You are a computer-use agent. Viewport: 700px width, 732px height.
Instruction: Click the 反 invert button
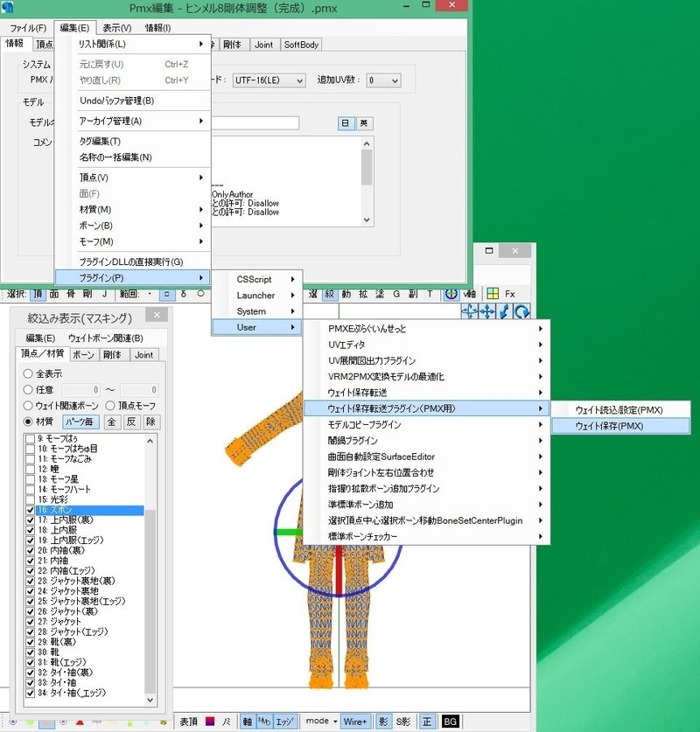coord(131,422)
